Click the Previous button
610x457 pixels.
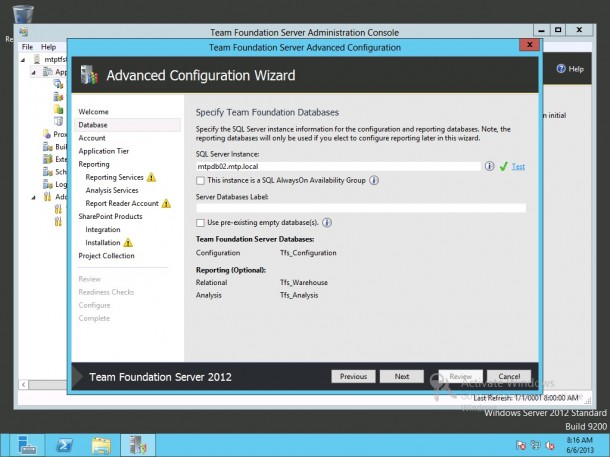tap(353, 376)
